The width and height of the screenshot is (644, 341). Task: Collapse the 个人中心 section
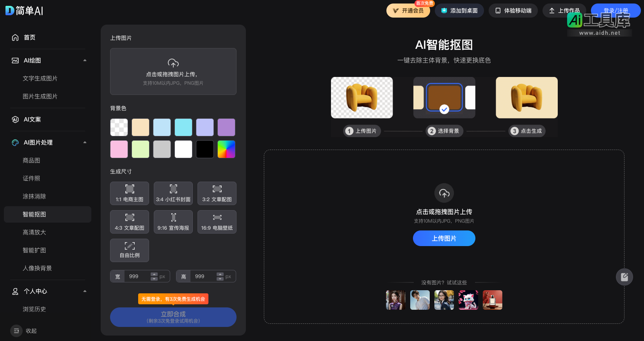(x=85, y=291)
